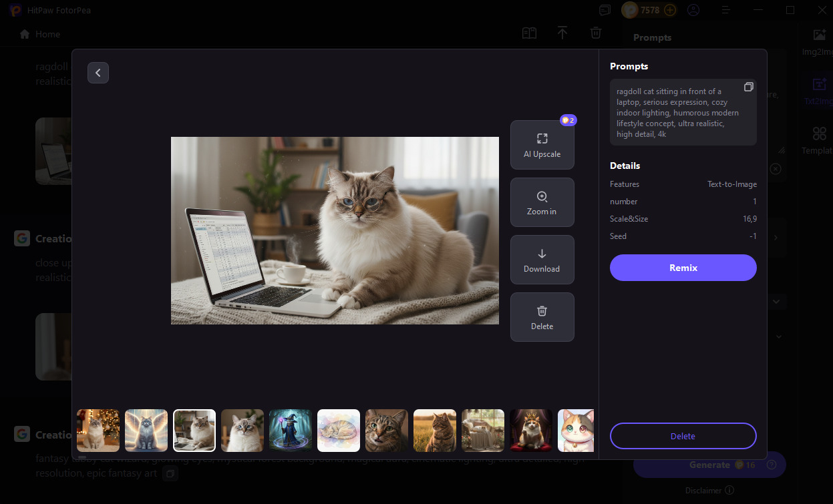Screen dimensions: 833x504
Task: Click the outlined Delete button below Details
Action: coord(683,436)
